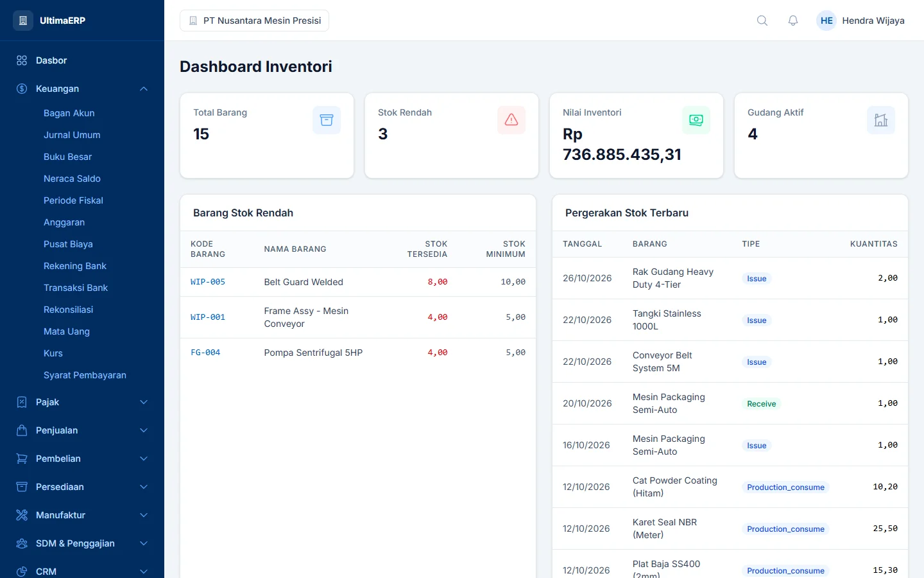Click the Issue badge for Tangki Stainless 1000L
The image size is (924, 578).
[757, 320]
